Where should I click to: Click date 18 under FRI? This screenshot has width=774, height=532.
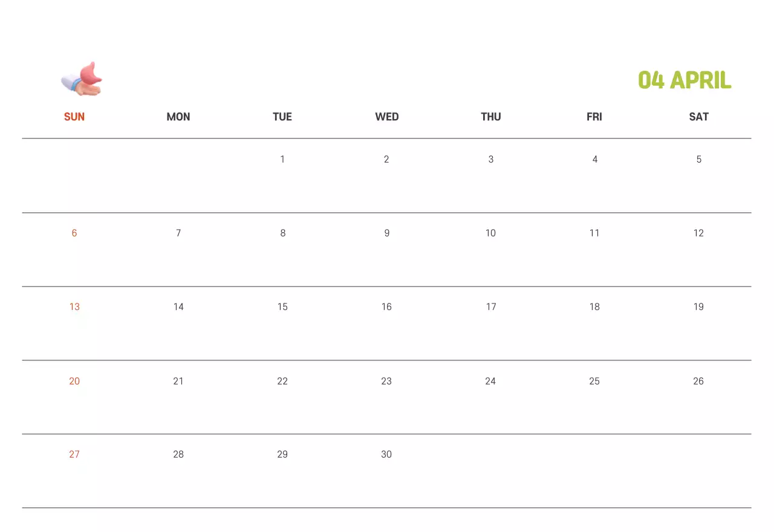click(x=594, y=307)
